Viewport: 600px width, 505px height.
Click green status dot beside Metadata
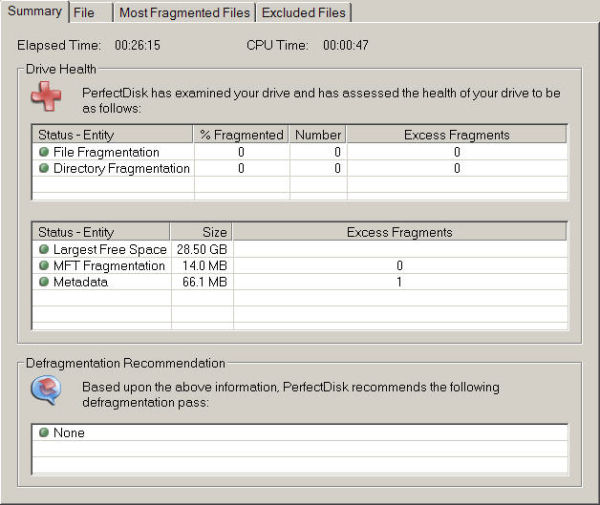click(44, 282)
